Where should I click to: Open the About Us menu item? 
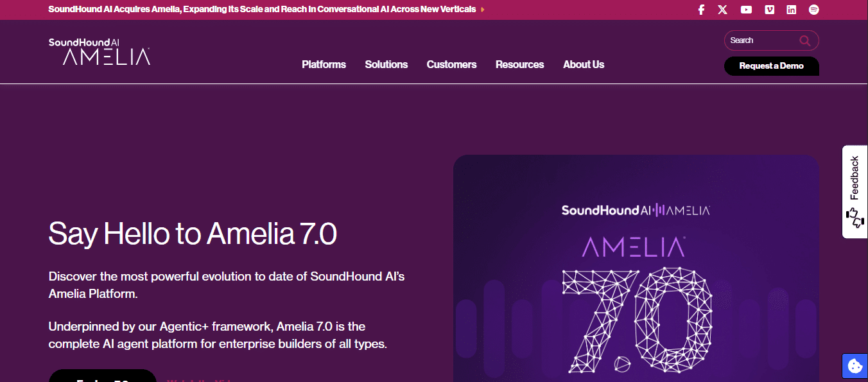tap(584, 64)
